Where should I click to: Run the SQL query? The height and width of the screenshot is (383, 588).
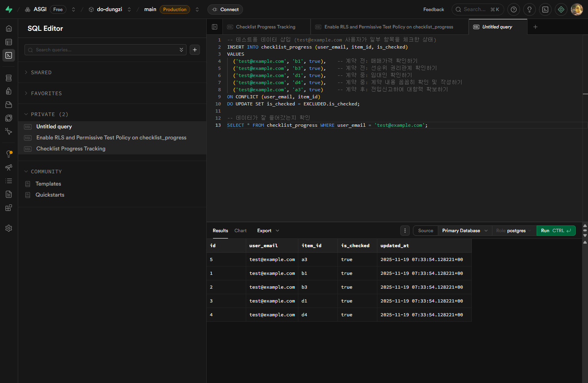click(x=556, y=231)
